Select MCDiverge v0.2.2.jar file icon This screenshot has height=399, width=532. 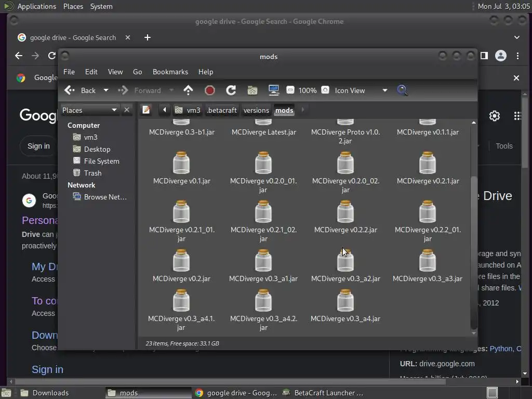tap(345, 212)
